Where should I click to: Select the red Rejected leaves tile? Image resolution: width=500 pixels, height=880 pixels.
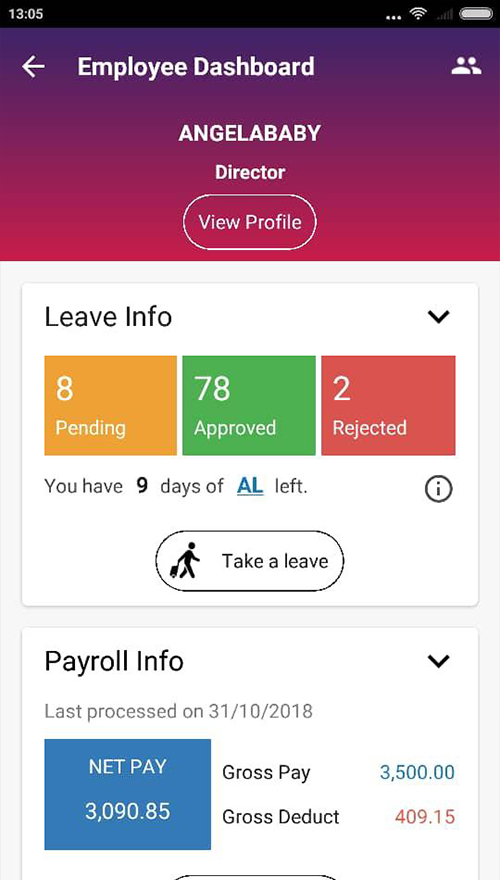tap(388, 405)
